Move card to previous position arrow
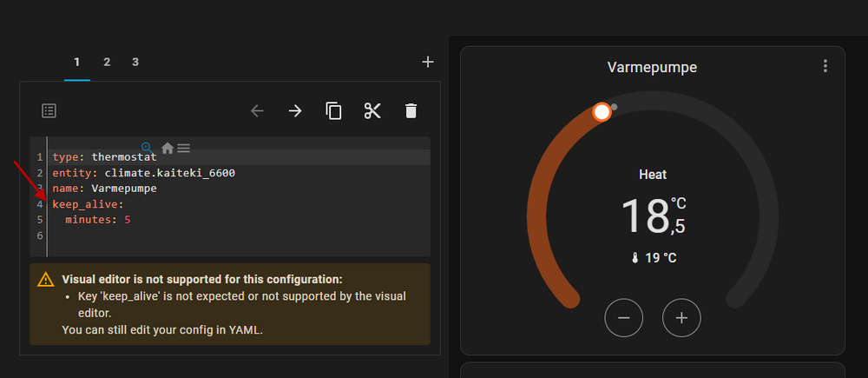 [x=257, y=110]
